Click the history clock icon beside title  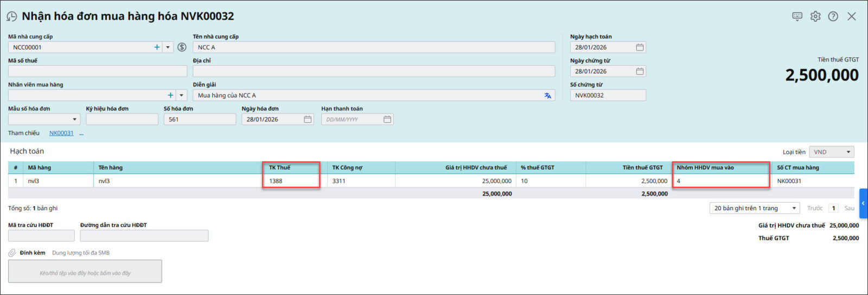tap(11, 17)
